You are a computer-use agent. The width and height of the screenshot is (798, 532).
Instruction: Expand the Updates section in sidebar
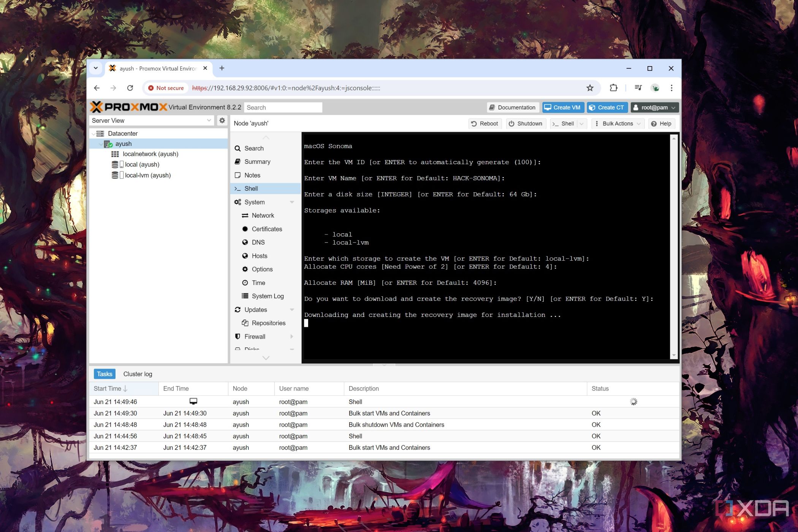pos(291,309)
